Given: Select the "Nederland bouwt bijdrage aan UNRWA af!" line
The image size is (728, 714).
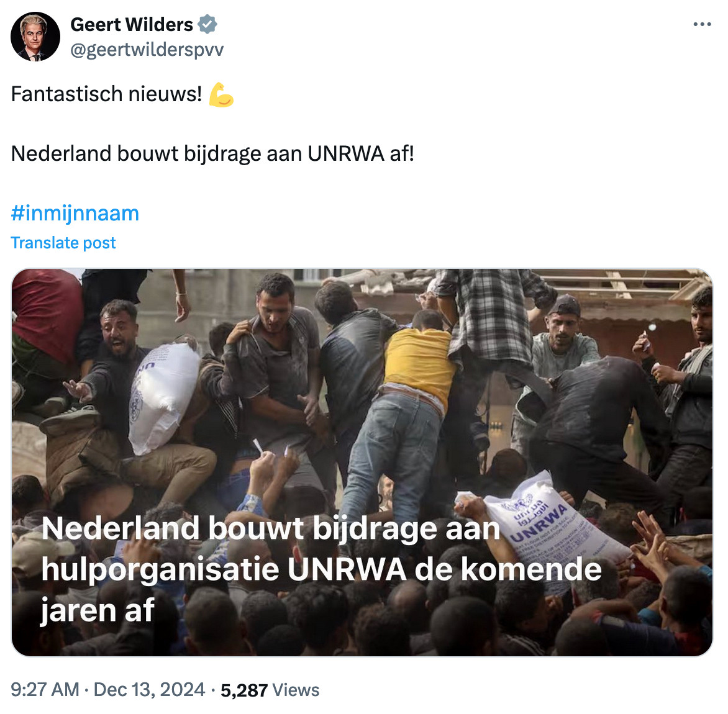Looking at the screenshot, I should (x=212, y=154).
